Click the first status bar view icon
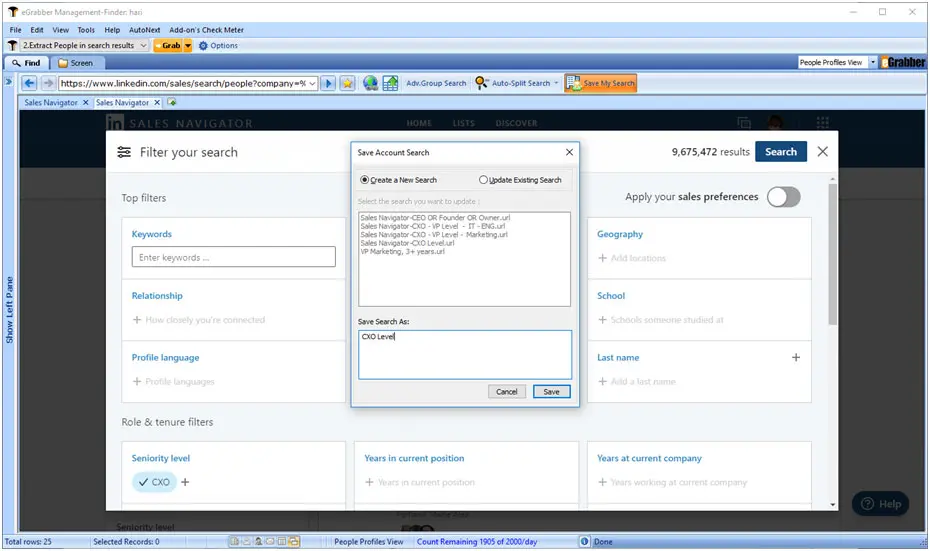This screenshot has height=551, width=930. coord(234,542)
